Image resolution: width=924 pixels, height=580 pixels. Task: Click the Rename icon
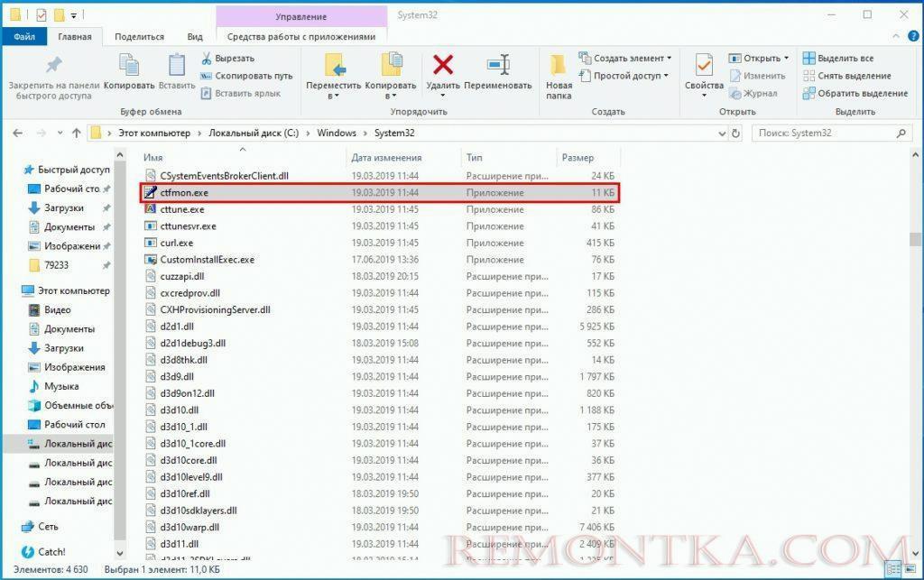(498, 65)
